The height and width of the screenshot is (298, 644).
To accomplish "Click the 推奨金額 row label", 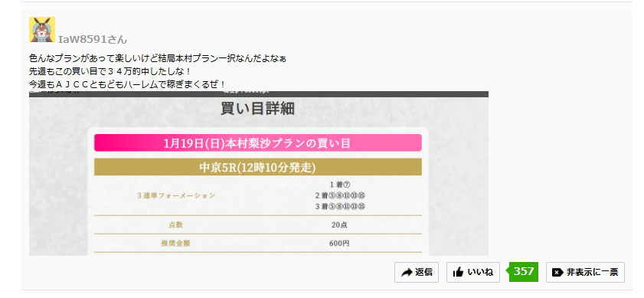I will point(176,244).
